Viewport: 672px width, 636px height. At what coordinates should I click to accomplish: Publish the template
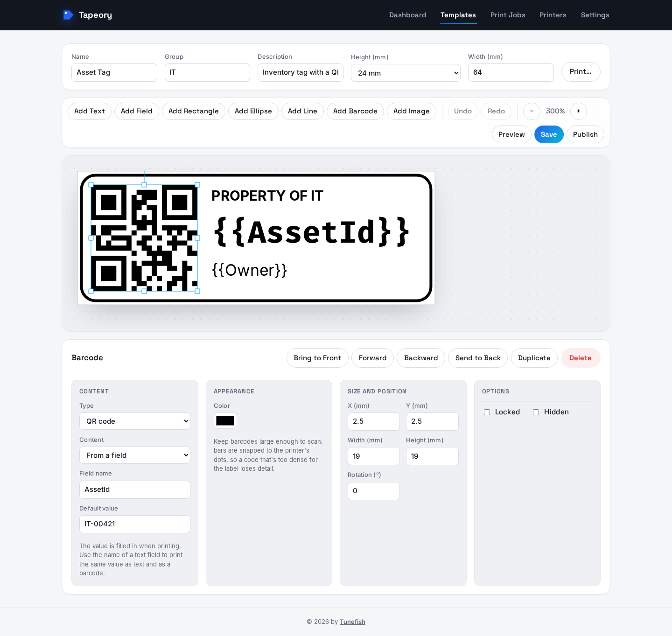585,134
